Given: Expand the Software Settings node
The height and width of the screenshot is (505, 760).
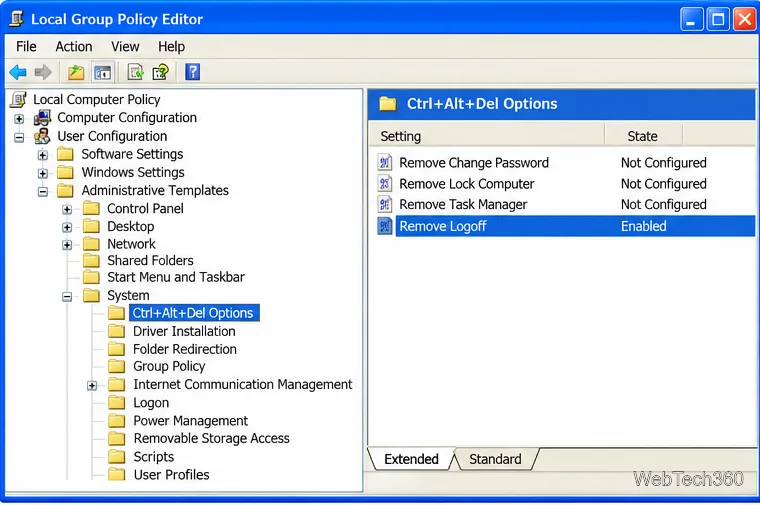Looking at the screenshot, I should tap(43, 155).
